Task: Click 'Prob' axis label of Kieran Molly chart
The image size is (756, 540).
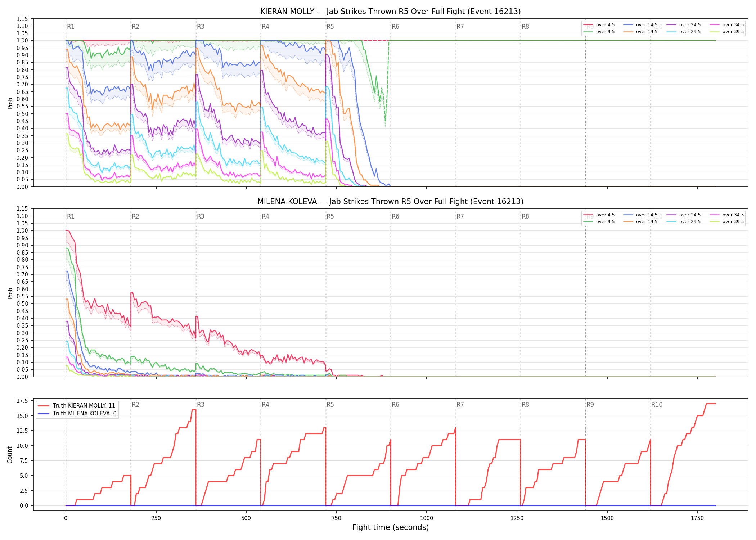Action: coord(10,103)
